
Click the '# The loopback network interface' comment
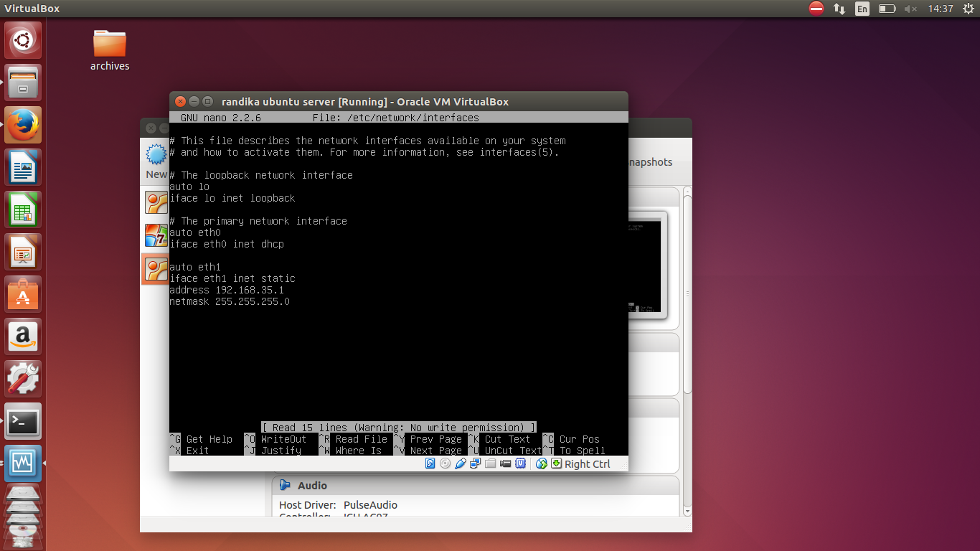coord(261,175)
